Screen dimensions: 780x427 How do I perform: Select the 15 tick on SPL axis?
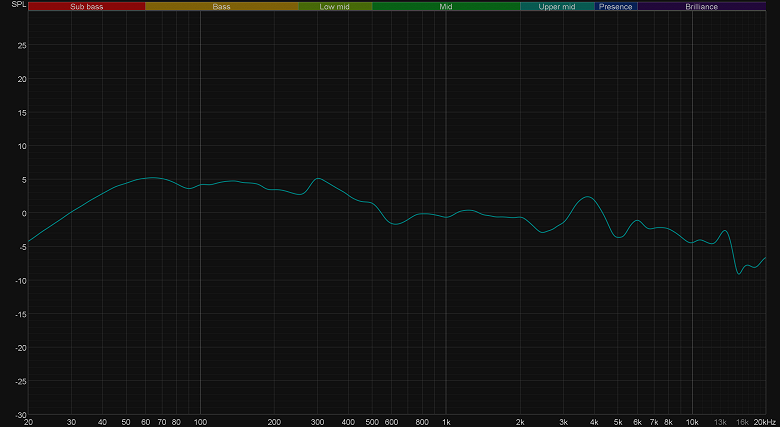pyautogui.click(x=22, y=112)
